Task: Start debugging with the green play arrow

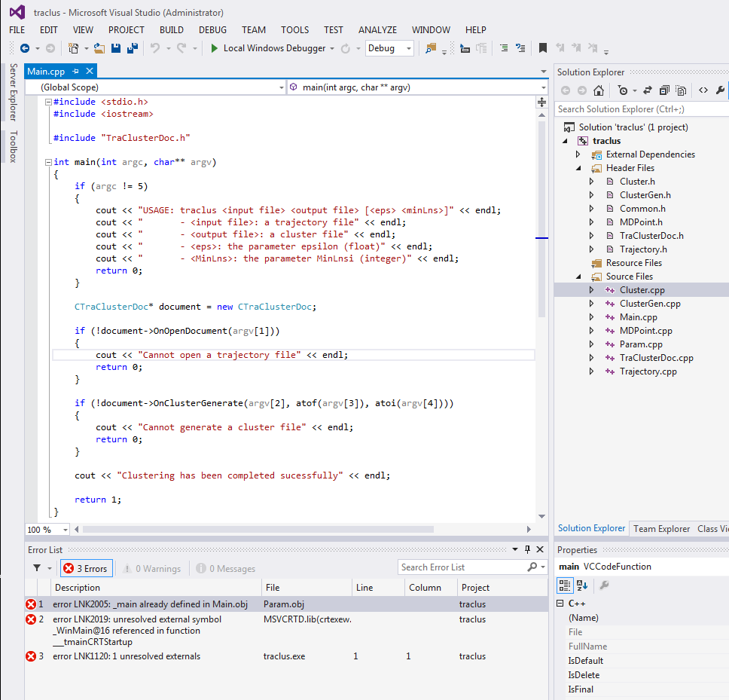Action: [x=214, y=48]
